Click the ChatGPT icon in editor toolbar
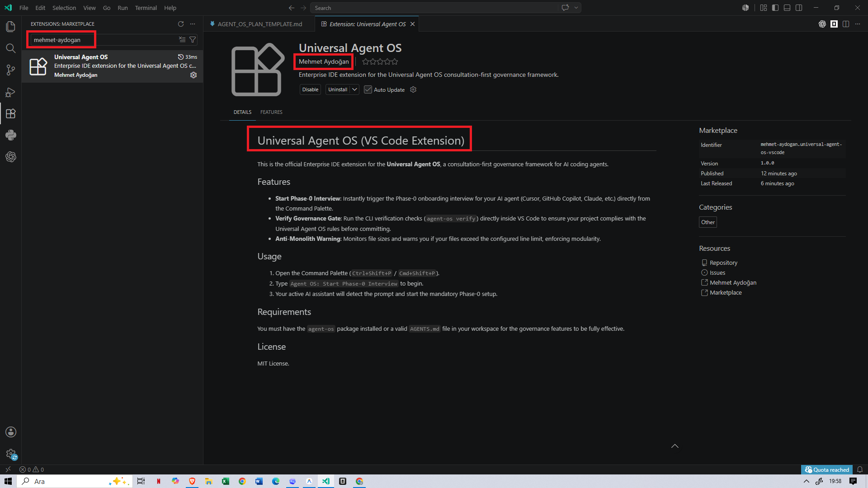Screen dimensions: 868x488 point(822,24)
